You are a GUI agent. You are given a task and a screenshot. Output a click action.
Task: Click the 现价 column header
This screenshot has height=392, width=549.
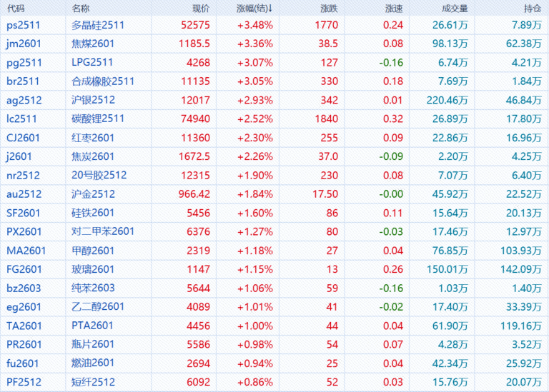[x=201, y=8]
